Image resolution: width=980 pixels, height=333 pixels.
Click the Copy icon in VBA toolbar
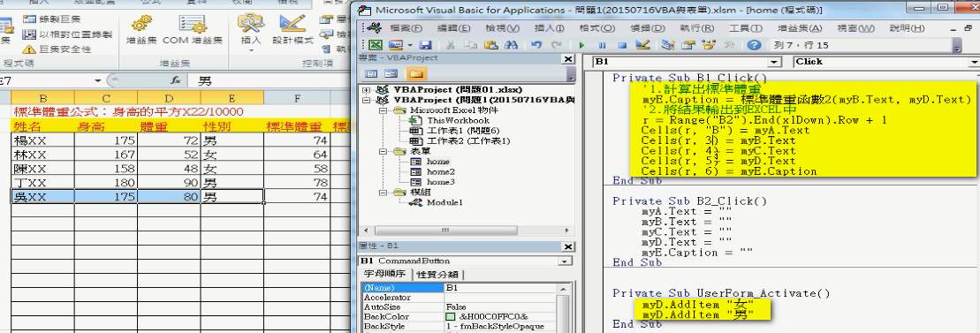472,45
